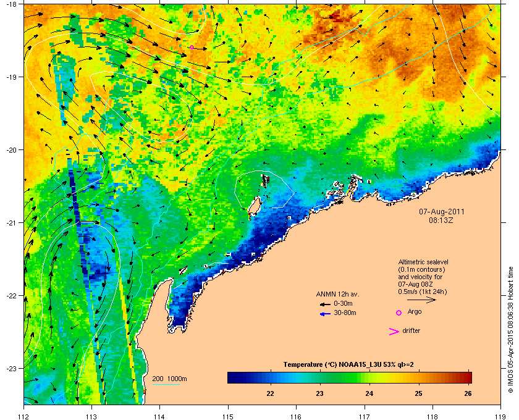Screen dimensions: 519x420
Task: Click the '(0.1m contours)' legend line
Action: [x=421, y=269]
